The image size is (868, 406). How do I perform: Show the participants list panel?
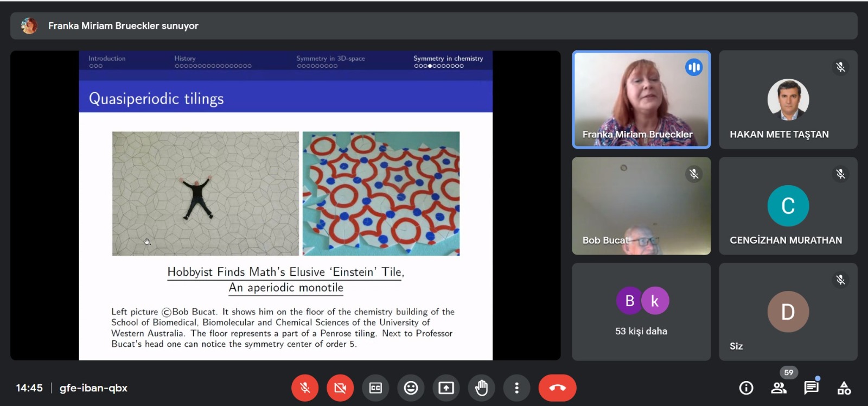(x=778, y=388)
